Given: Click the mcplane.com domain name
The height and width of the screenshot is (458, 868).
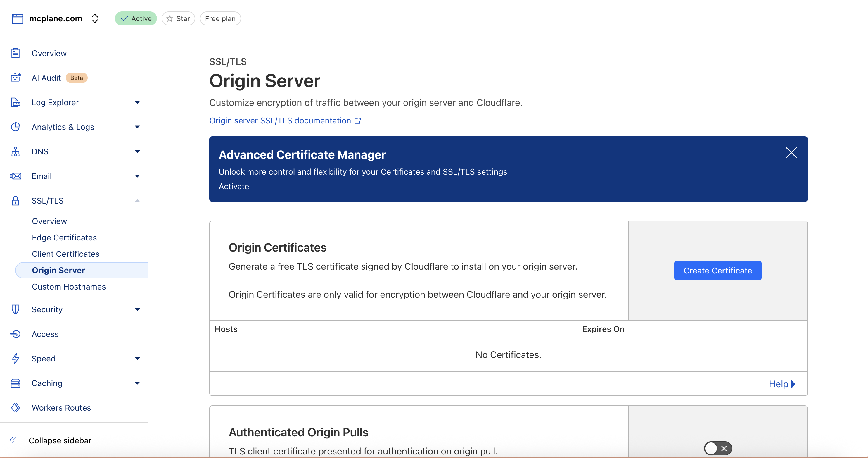Looking at the screenshot, I should [56, 18].
